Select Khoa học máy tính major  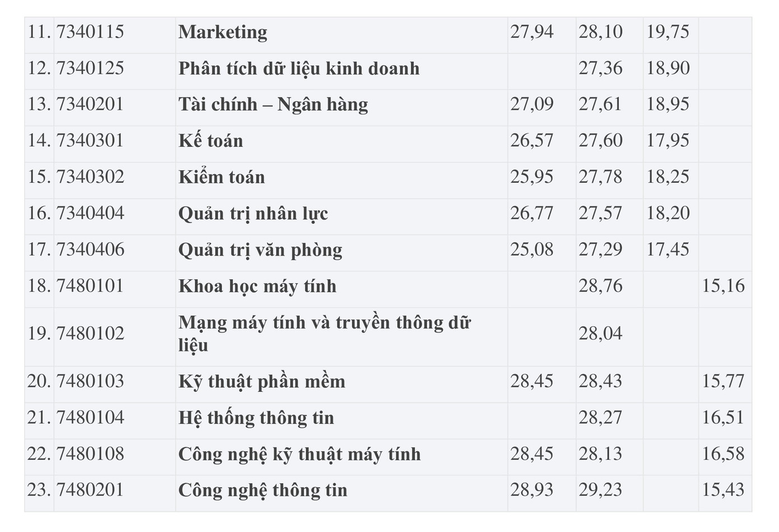tap(257, 286)
